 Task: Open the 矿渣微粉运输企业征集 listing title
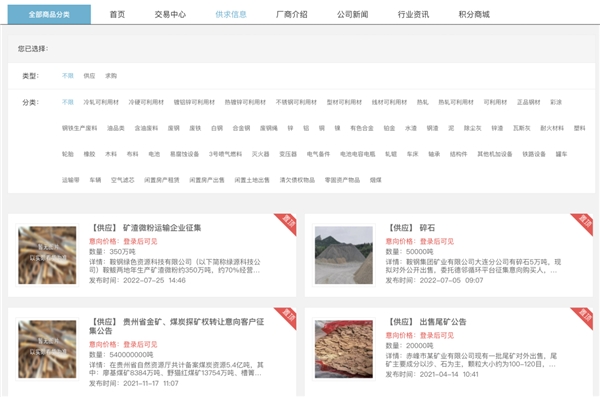tap(162, 228)
